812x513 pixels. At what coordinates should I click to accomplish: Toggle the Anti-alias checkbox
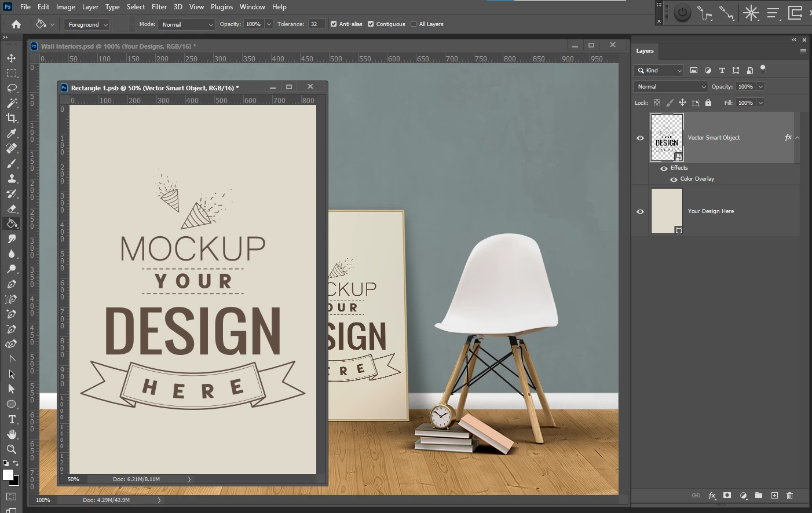(334, 24)
